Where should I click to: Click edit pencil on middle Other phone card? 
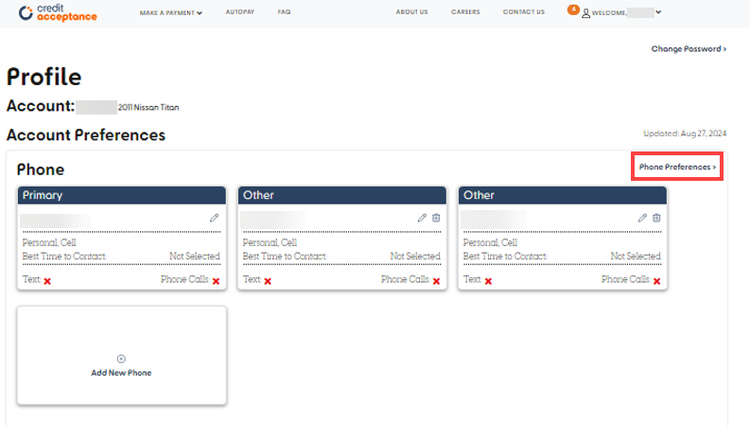pyautogui.click(x=422, y=218)
